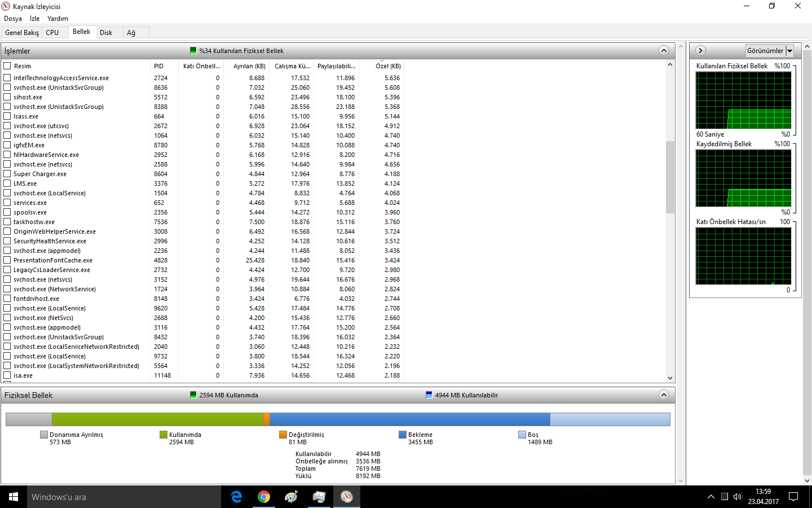Check the sihost.exe process checkbox

point(7,97)
